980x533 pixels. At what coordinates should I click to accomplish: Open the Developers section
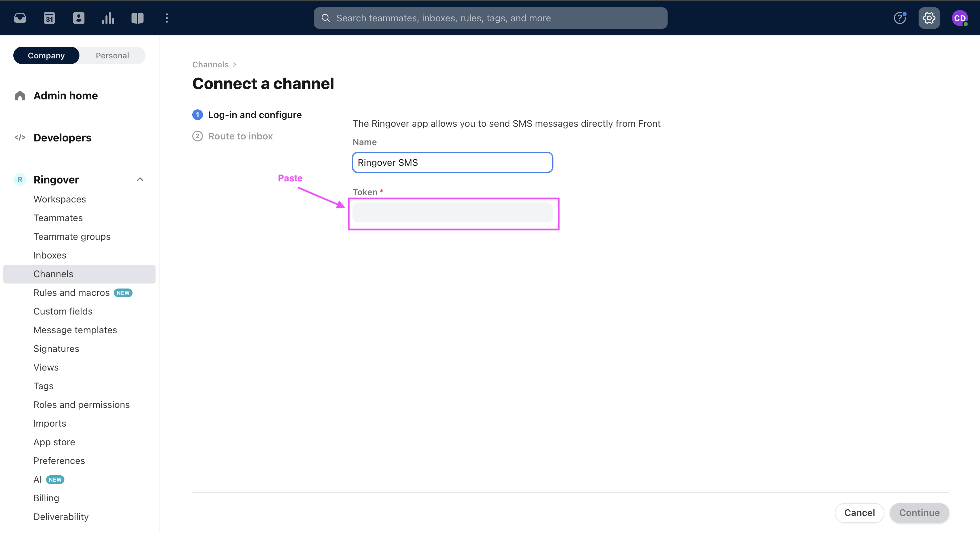[x=62, y=138]
